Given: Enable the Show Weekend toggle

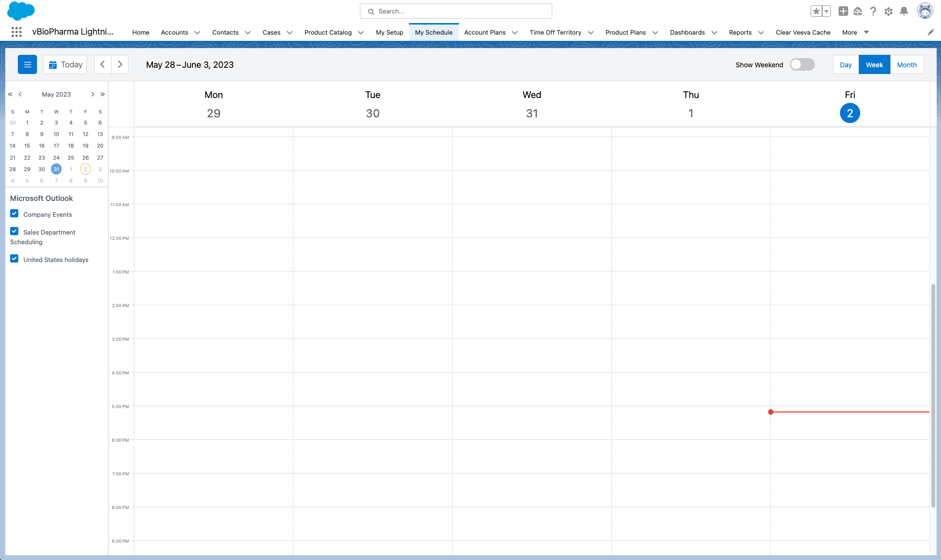Looking at the screenshot, I should (x=802, y=64).
